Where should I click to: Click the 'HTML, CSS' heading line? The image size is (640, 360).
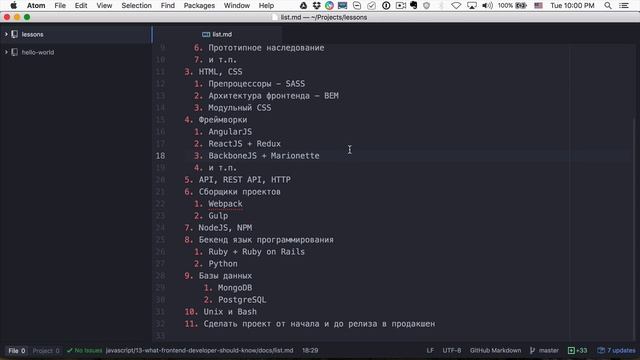tap(220, 71)
